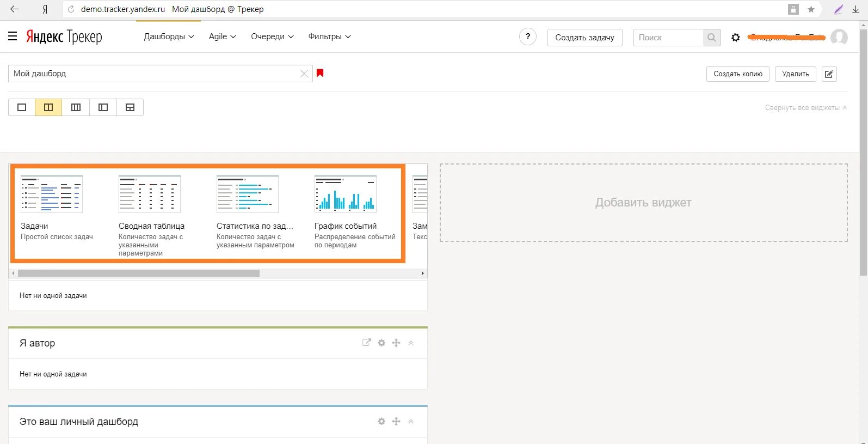
Task: Select header with two columns layout
Action: click(130, 107)
